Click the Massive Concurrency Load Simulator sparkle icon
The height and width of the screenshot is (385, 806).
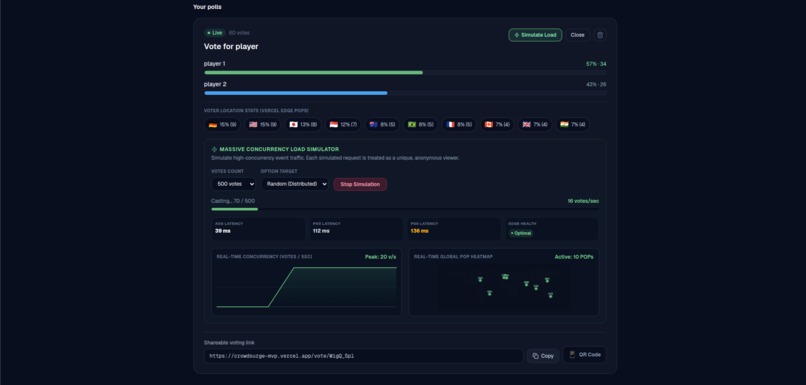coord(214,149)
